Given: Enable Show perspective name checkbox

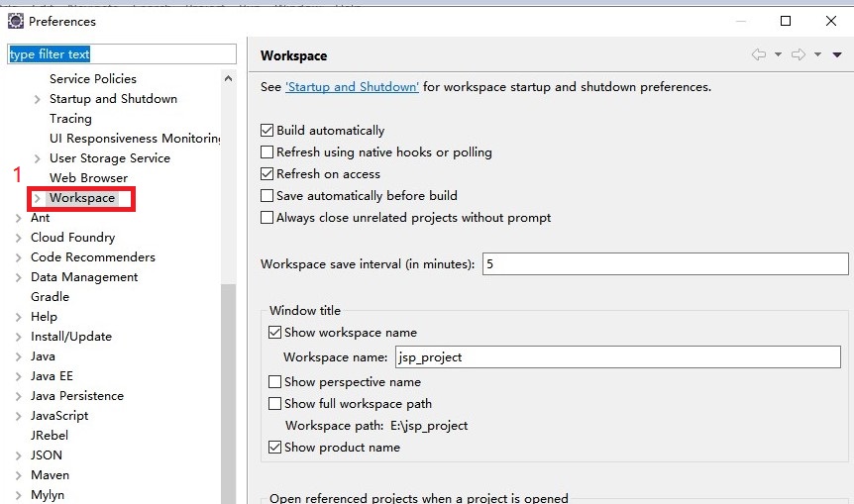Looking at the screenshot, I should click(275, 382).
